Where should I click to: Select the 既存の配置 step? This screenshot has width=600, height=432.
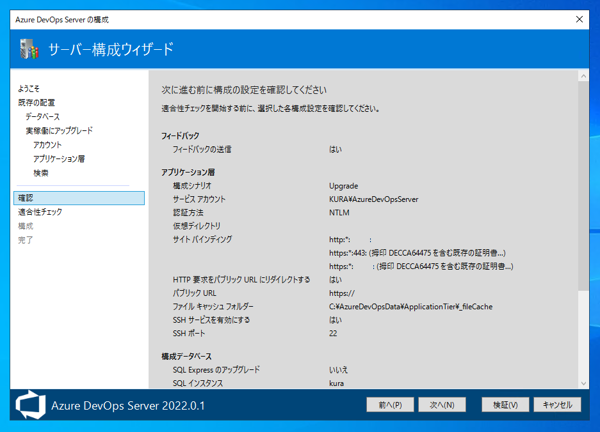[36, 103]
